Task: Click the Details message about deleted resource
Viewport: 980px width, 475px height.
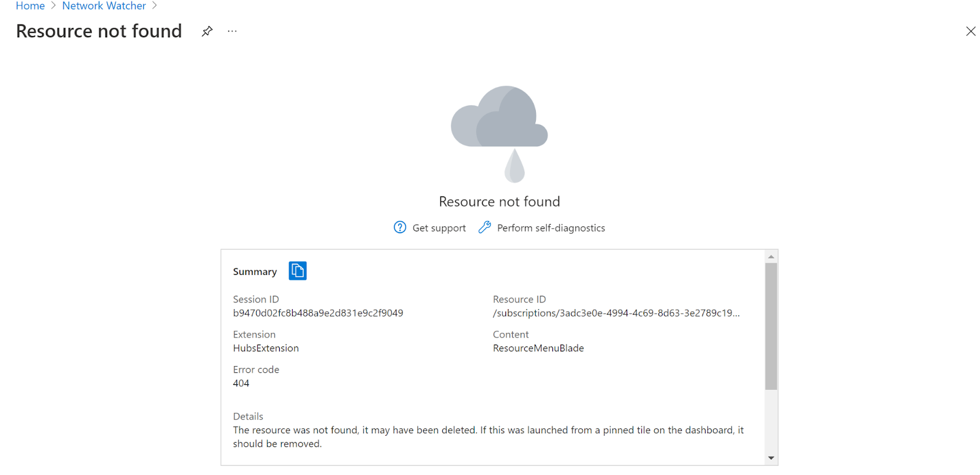Action: coord(488,436)
